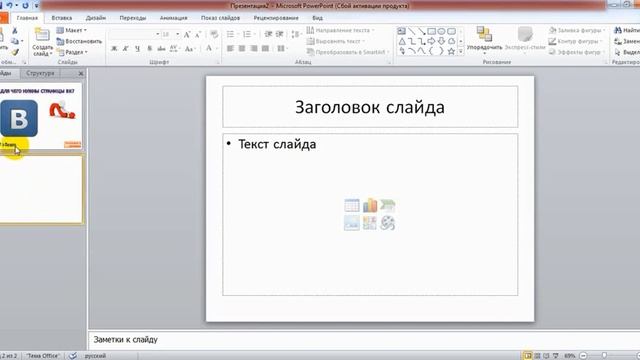Screen dimensions: 640x360
Task: Align text right in paragraph group
Action: 254,49
